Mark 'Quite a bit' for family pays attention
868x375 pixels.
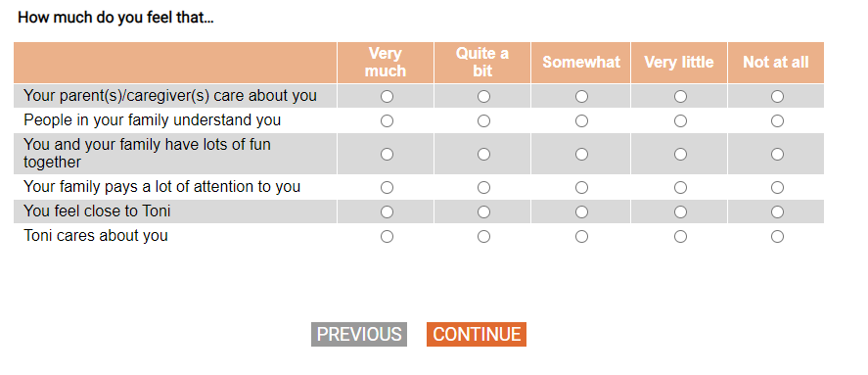tap(483, 188)
